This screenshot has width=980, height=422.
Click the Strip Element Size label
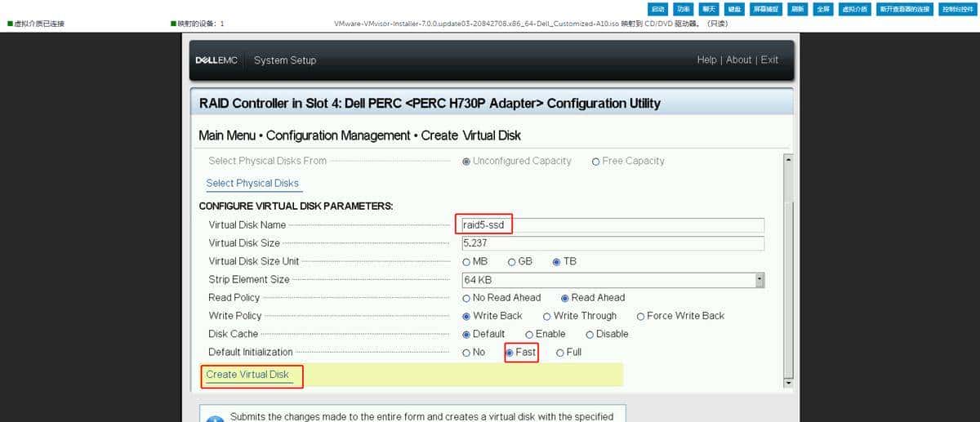[x=249, y=279]
